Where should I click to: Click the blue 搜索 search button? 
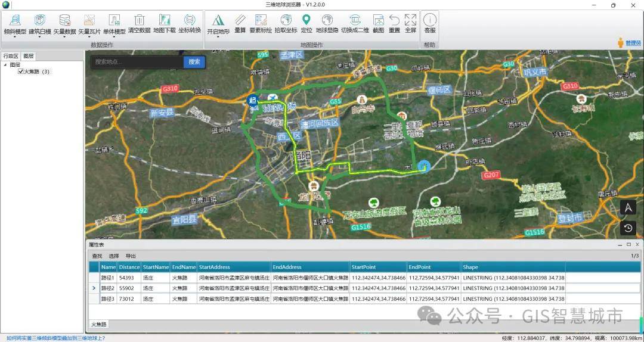pyautogui.click(x=194, y=62)
